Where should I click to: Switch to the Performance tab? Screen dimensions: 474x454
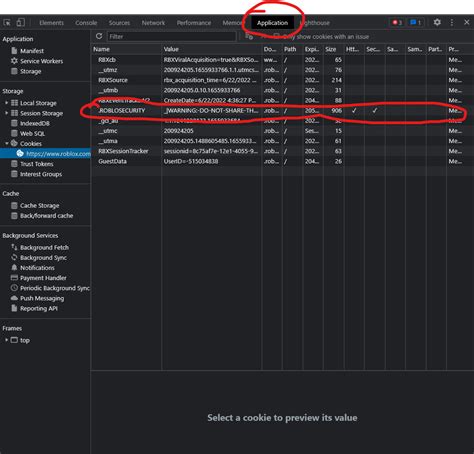[x=194, y=23]
